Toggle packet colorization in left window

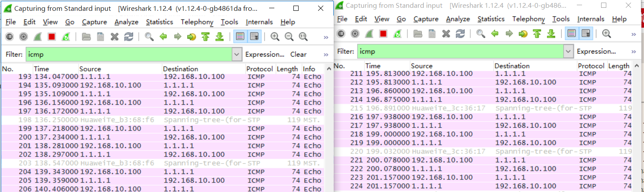[240, 37]
